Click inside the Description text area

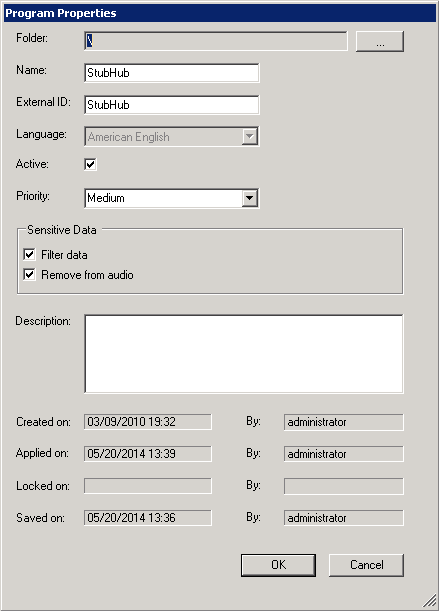click(244, 354)
